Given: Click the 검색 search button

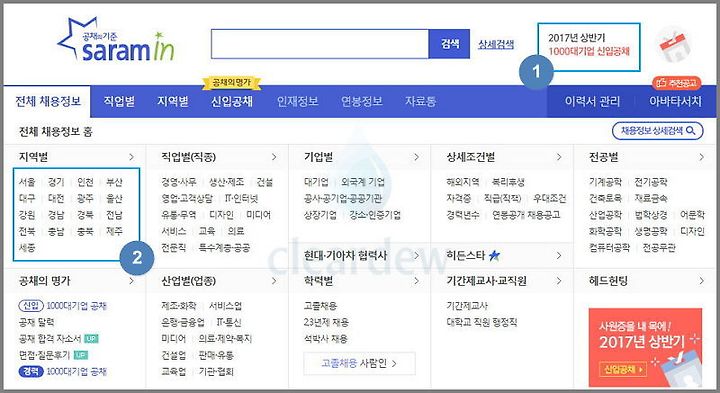Looking at the screenshot, I should [450, 44].
